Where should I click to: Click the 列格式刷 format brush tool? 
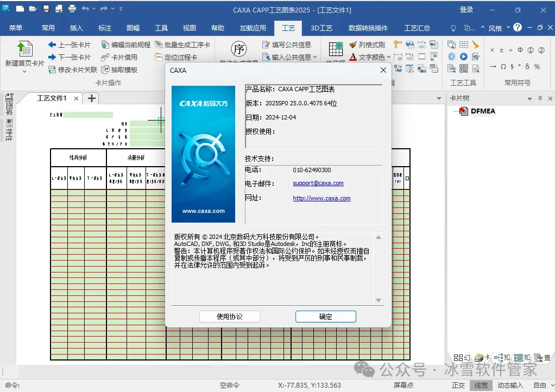(367, 45)
